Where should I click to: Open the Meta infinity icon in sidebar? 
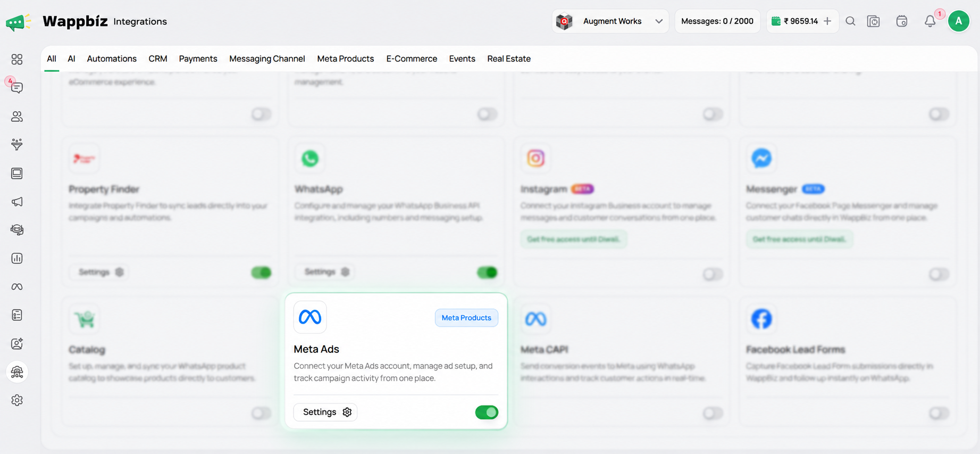pyautogui.click(x=17, y=287)
